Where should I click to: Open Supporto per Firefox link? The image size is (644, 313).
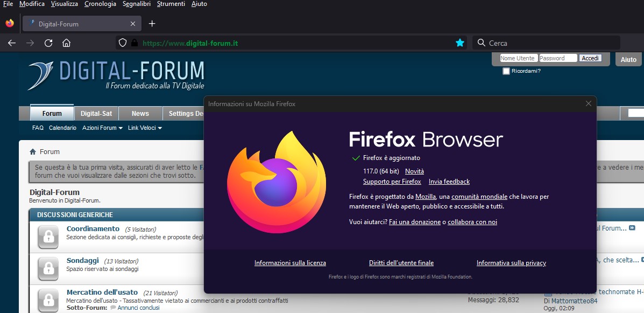click(x=392, y=182)
